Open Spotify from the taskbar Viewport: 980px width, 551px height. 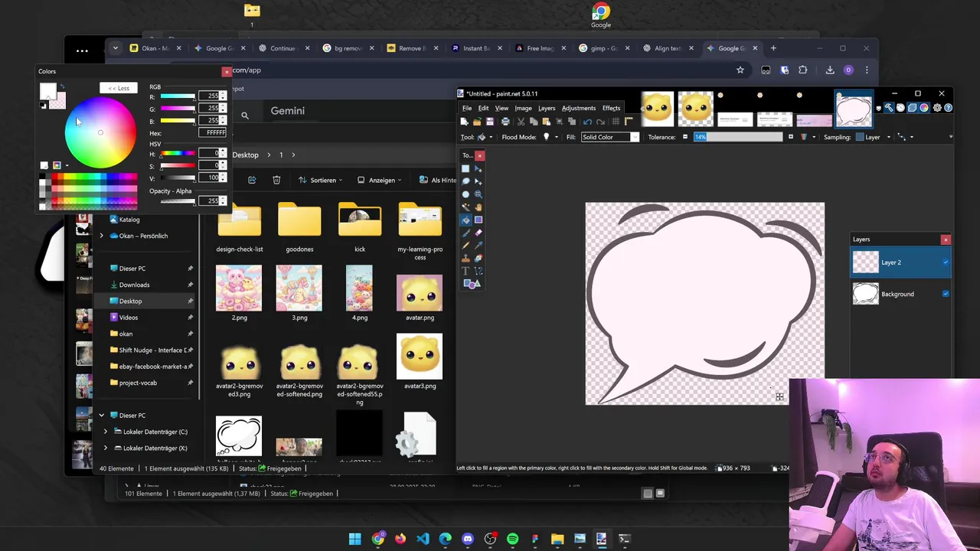point(512,539)
